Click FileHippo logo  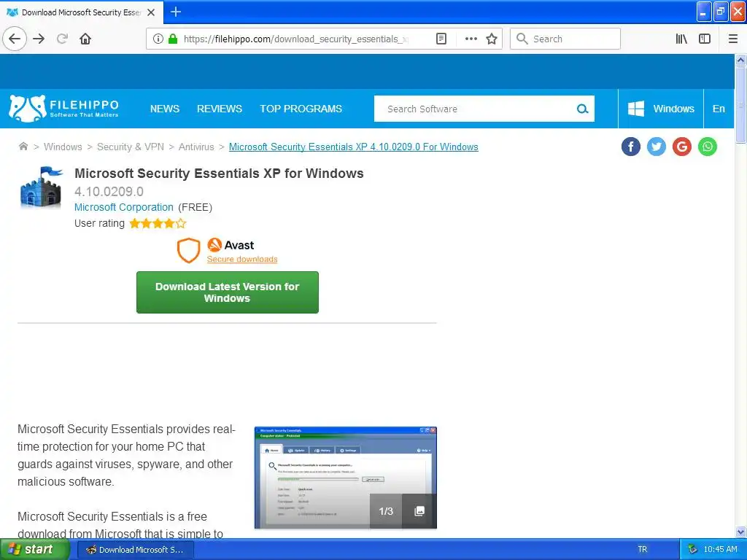[64, 109]
